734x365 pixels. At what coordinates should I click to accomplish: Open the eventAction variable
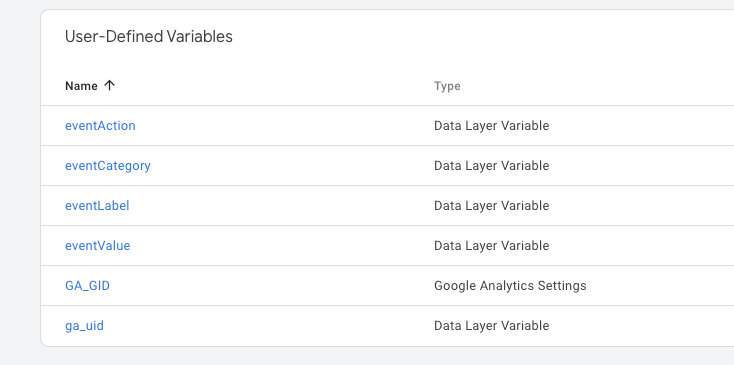(x=100, y=125)
